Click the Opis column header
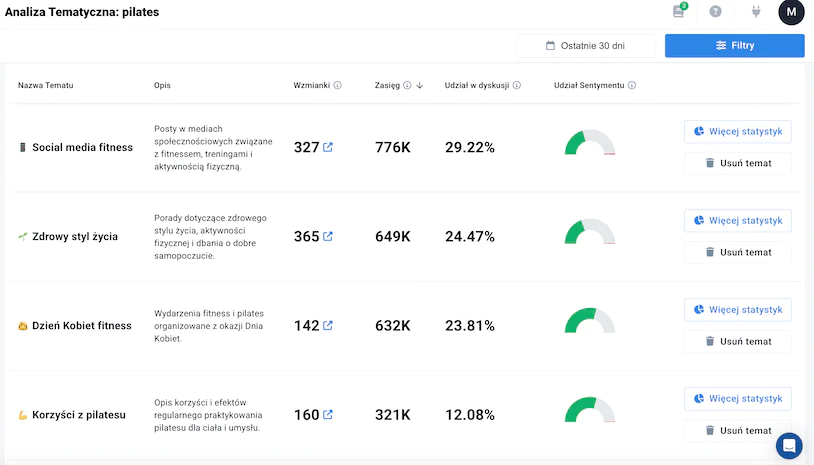 click(162, 85)
